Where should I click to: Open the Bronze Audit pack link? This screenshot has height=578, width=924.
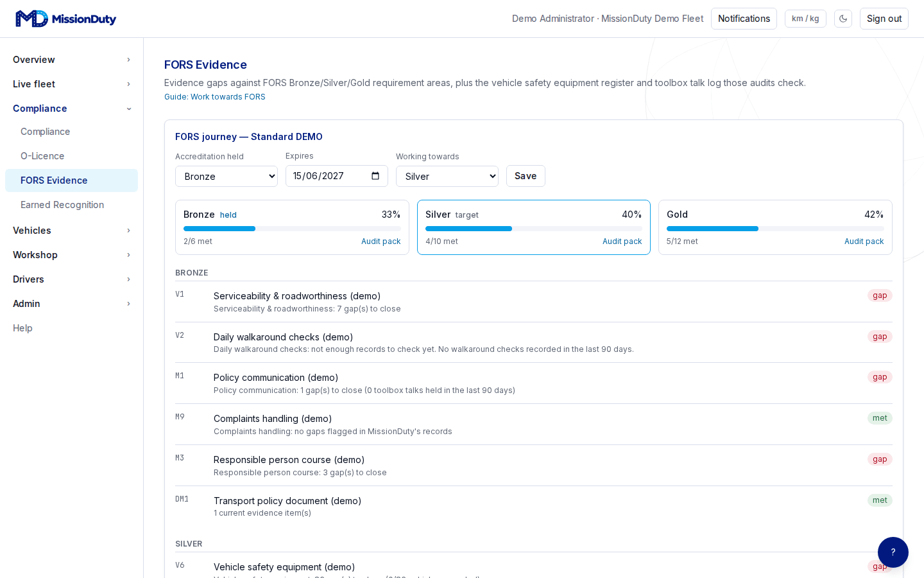pos(381,241)
